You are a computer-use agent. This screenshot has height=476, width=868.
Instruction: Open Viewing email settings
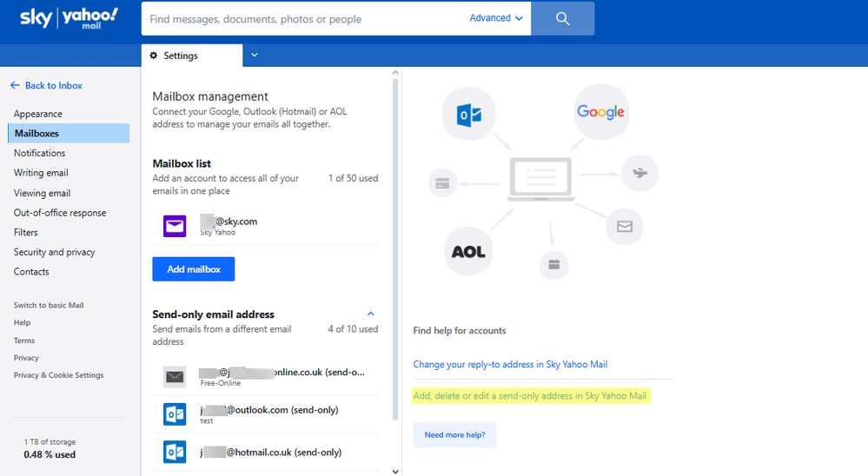click(x=42, y=193)
